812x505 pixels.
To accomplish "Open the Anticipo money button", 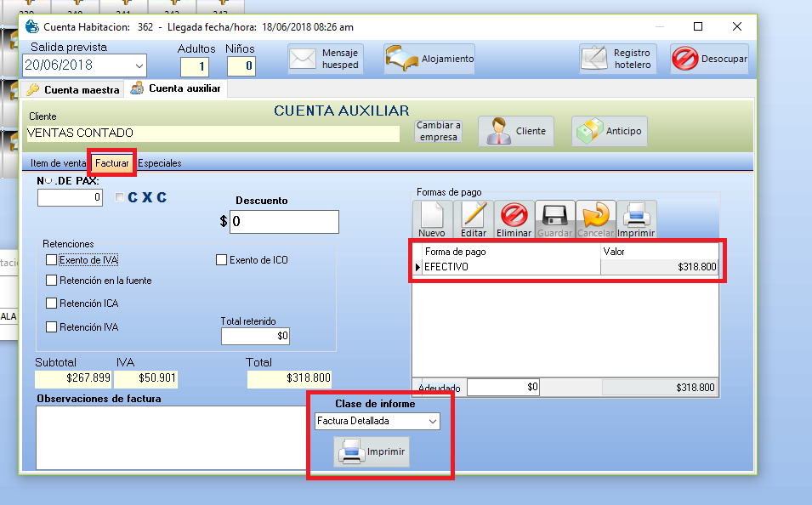I will pyautogui.click(x=610, y=132).
